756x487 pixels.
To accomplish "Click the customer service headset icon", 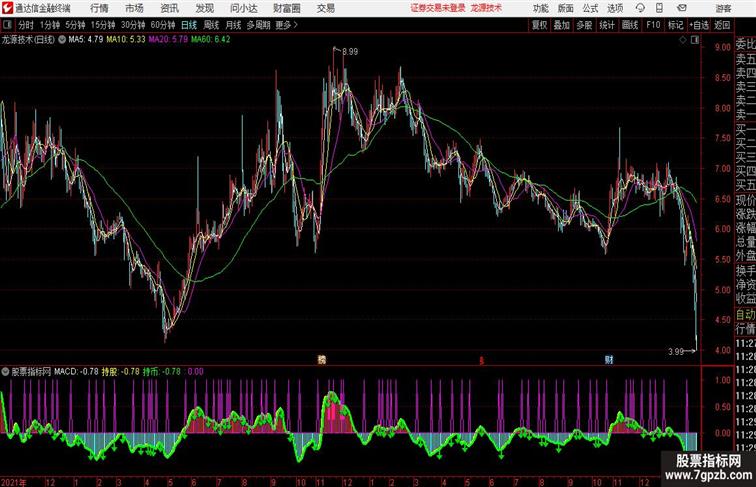I will click(x=640, y=8).
